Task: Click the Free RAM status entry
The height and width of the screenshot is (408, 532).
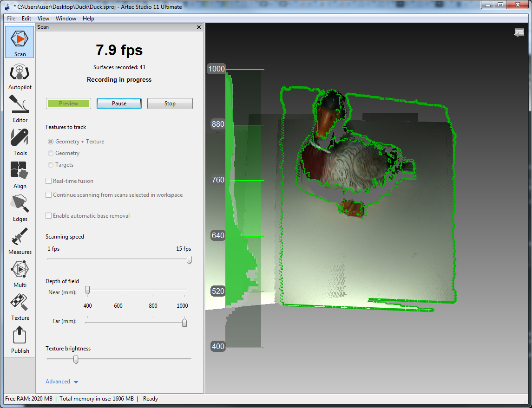Action: (29, 399)
